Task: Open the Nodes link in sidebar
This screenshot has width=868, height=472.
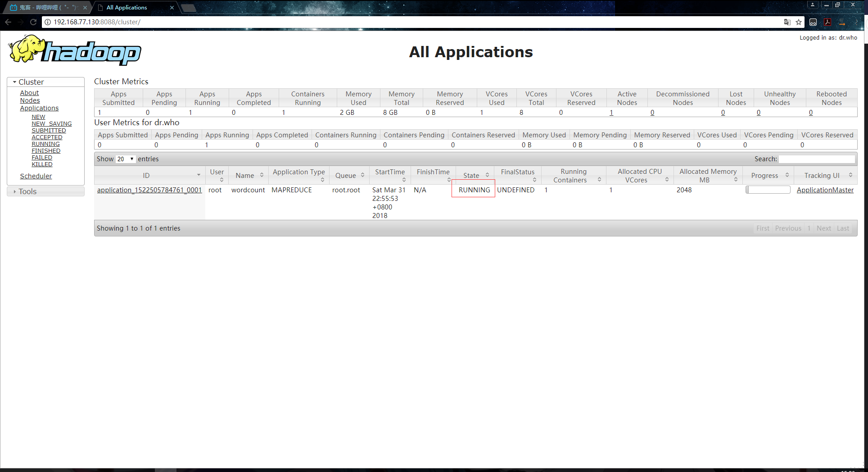Action: [30, 100]
